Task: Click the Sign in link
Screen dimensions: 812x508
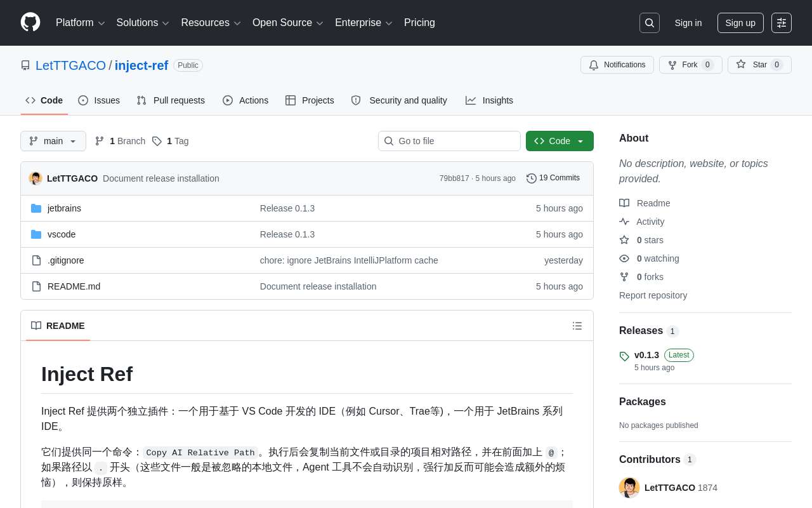Action: pyautogui.click(x=688, y=23)
